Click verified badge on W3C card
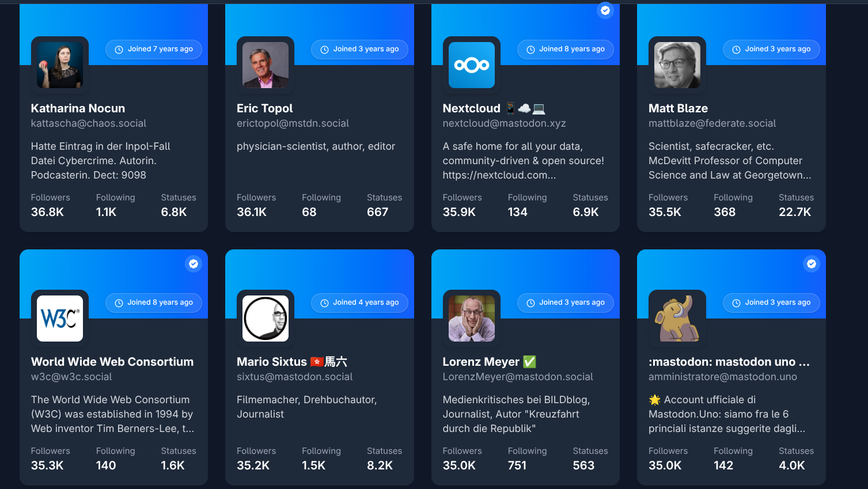The width and height of the screenshot is (868, 489). (x=194, y=264)
